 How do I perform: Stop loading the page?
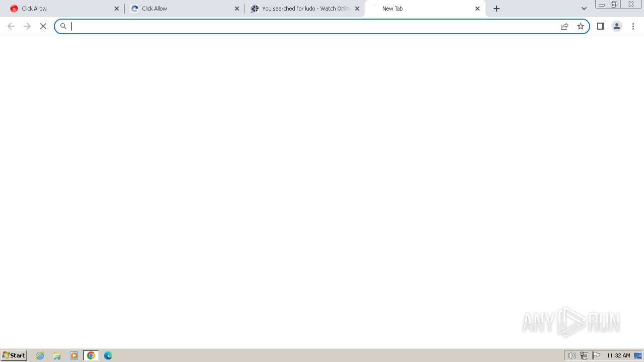point(43,26)
